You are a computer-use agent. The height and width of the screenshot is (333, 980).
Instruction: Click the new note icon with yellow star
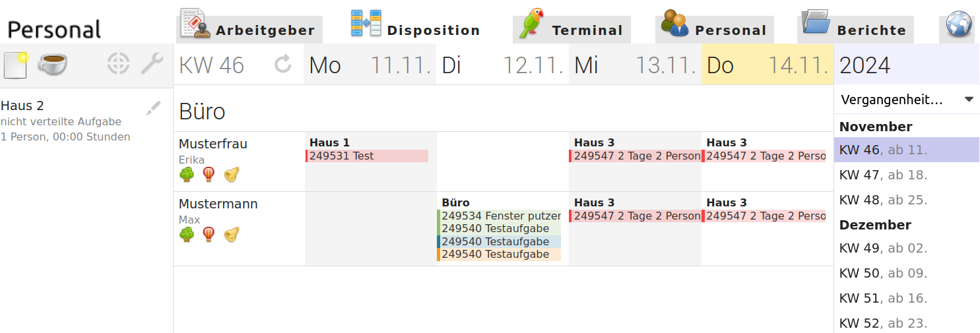pyautogui.click(x=15, y=65)
